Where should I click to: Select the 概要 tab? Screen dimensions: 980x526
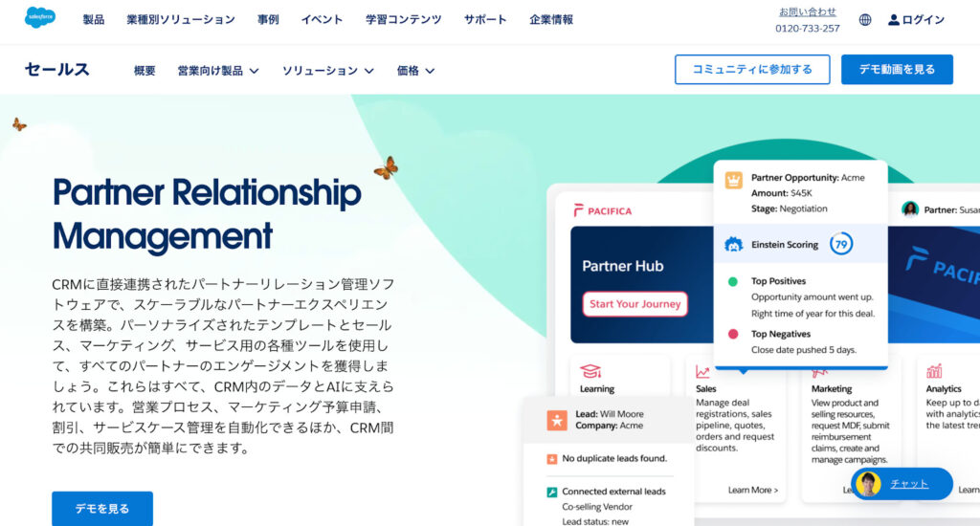click(x=145, y=71)
